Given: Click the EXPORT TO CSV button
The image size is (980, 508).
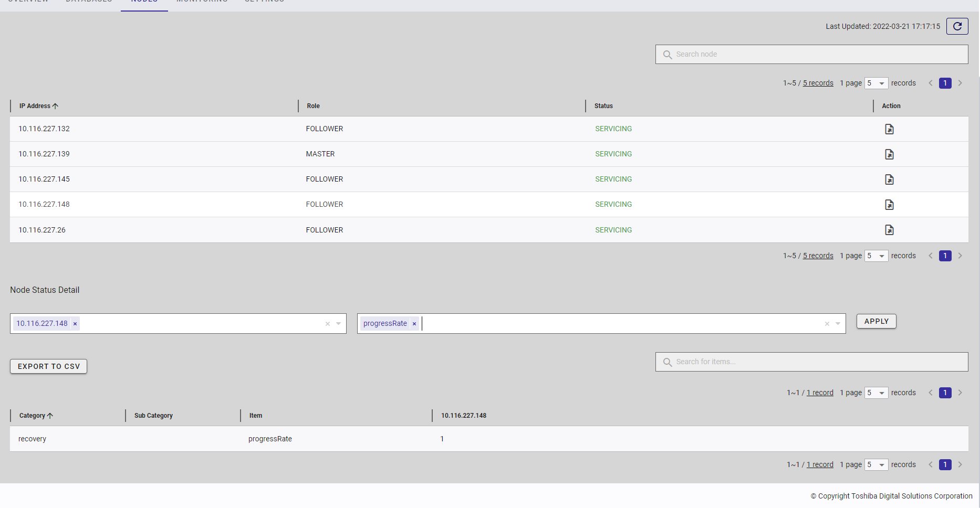Looking at the screenshot, I should 49,366.
